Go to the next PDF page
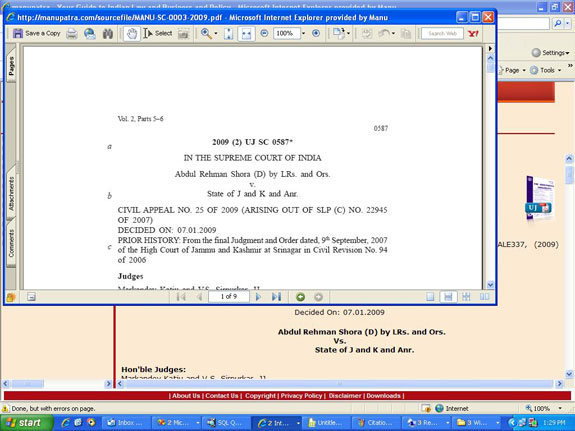The height and width of the screenshot is (431, 575). coord(258,297)
